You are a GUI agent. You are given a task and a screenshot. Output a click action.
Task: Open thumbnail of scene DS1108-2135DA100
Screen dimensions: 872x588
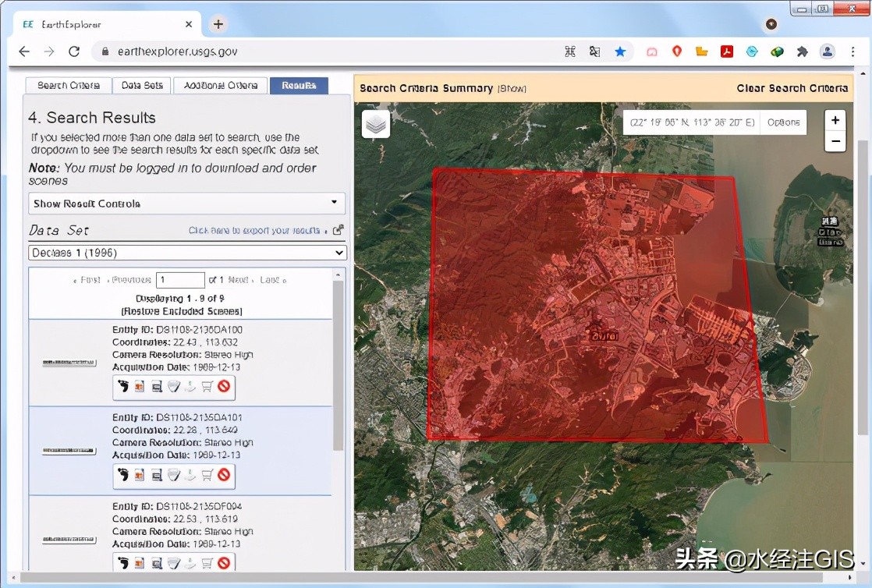69,363
